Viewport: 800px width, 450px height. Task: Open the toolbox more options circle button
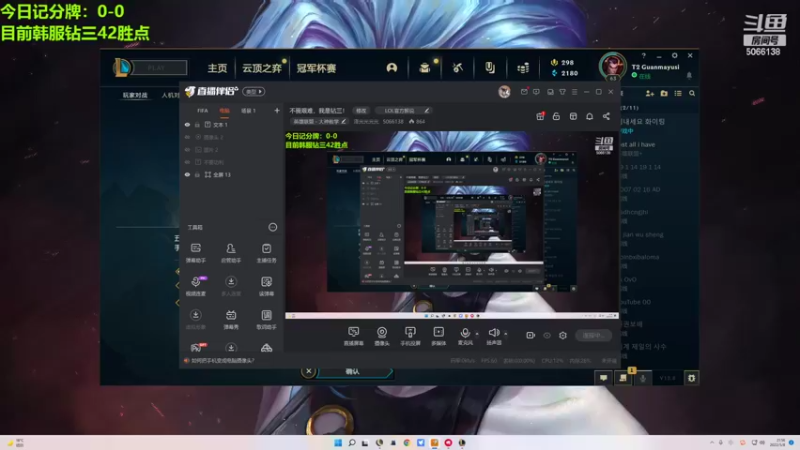[x=273, y=227]
